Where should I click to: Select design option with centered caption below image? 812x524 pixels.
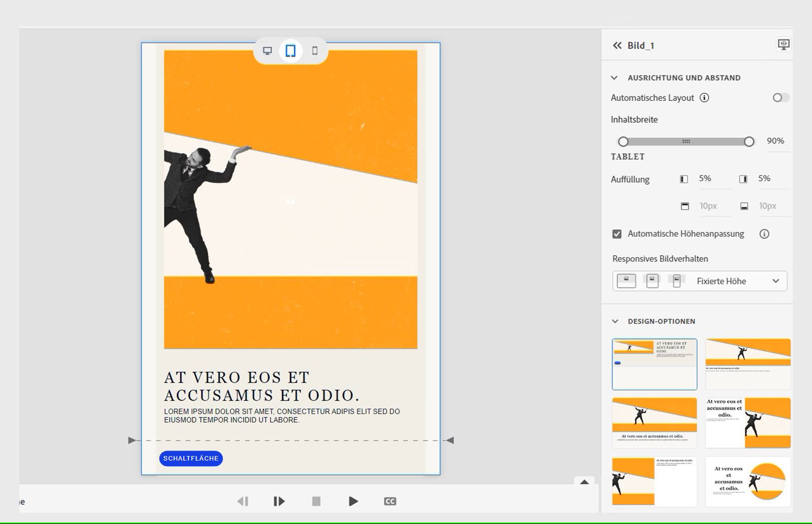[x=654, y=423]
